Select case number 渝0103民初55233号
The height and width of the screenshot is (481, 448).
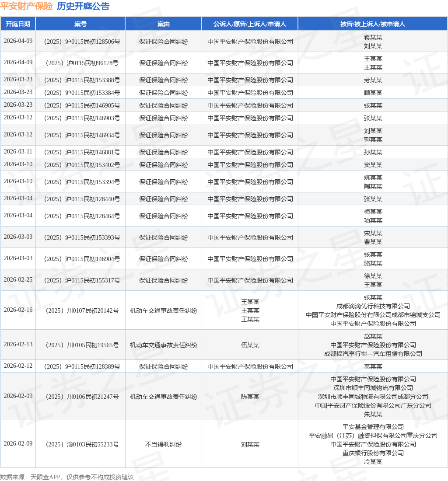click(x=82, y=444)
